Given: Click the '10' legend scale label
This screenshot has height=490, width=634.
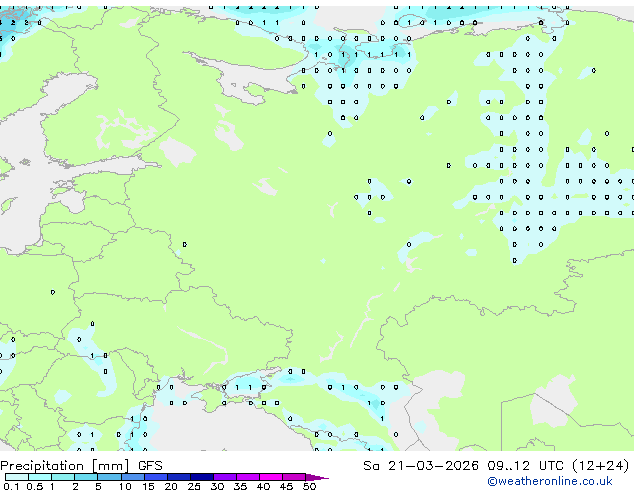Looking at the screenshot, I should (125, 486).
